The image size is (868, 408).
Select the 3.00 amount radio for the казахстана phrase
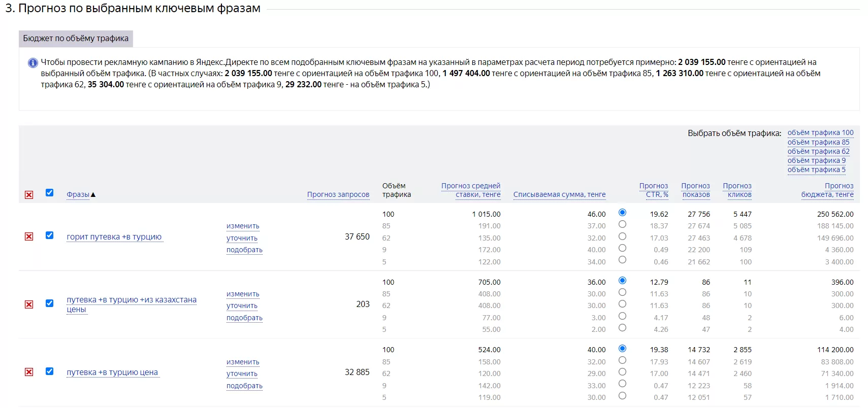coord(622,316)
